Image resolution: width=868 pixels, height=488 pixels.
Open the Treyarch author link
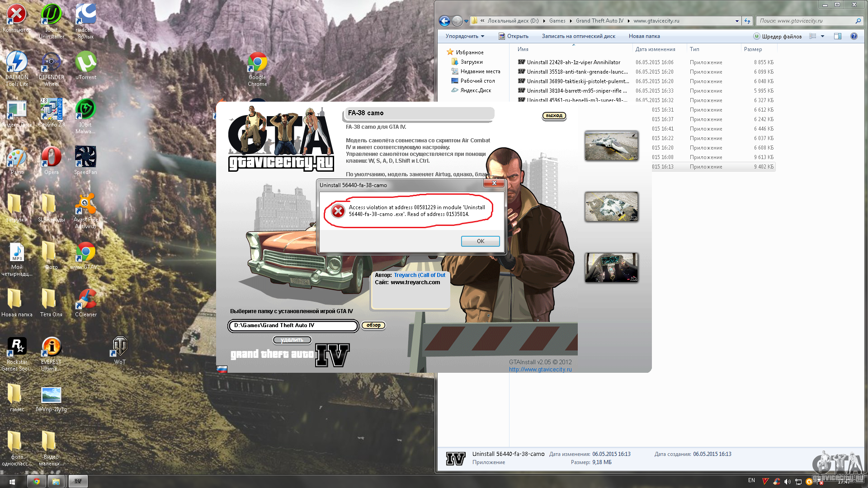click(420, 275)
